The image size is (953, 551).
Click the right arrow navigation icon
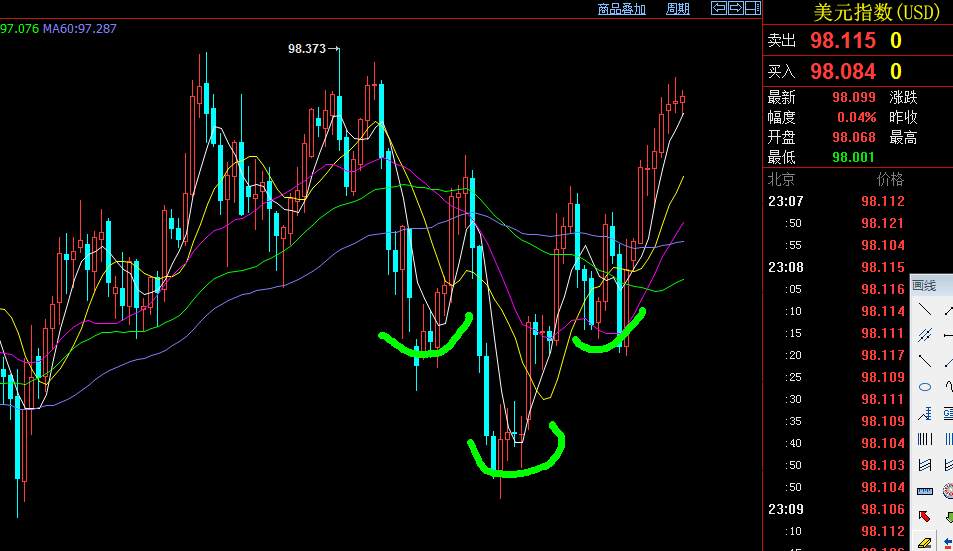(736, 8)
